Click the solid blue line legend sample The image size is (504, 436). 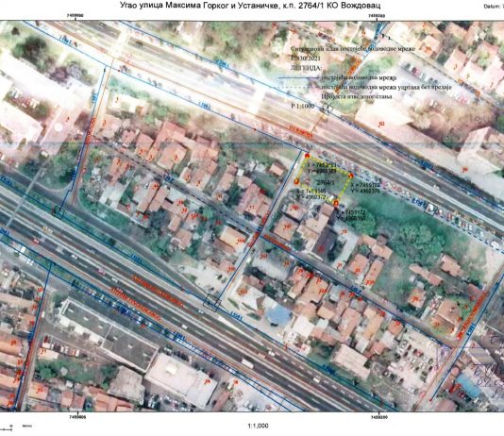pyautogui.click(x=299, y=77)
